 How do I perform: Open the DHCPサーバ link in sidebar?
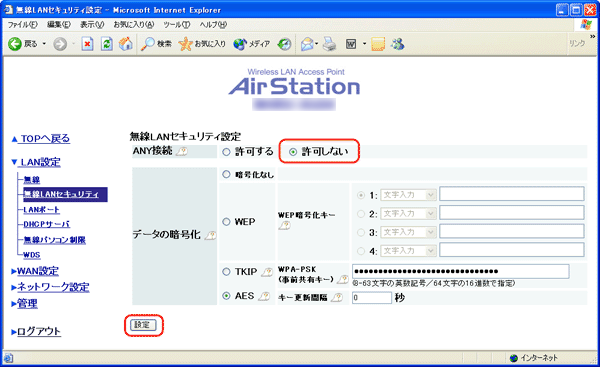(x=47, y=224)
